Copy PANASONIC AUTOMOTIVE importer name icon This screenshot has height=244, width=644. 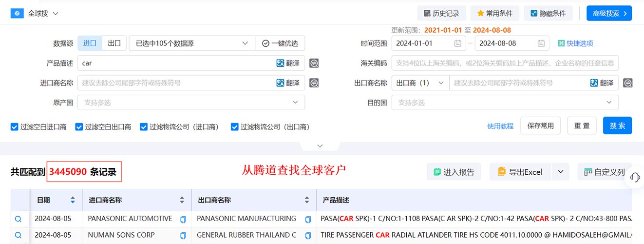183,220
